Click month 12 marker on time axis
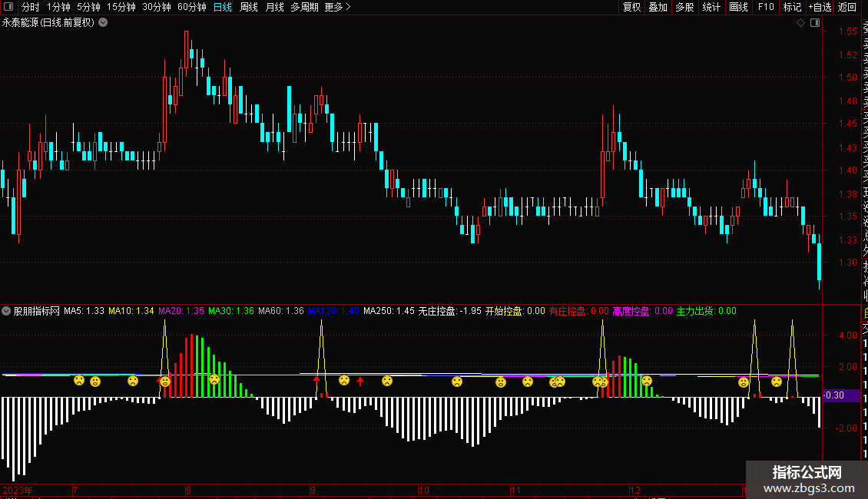Screen dimensions: 868x499 point(635,491)
